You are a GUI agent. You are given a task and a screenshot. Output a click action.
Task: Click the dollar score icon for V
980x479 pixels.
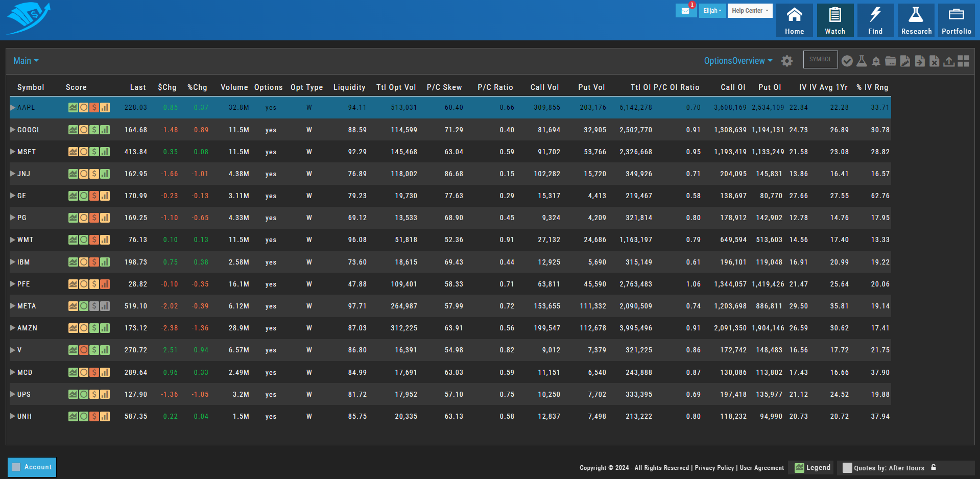(x=94, y=350)
